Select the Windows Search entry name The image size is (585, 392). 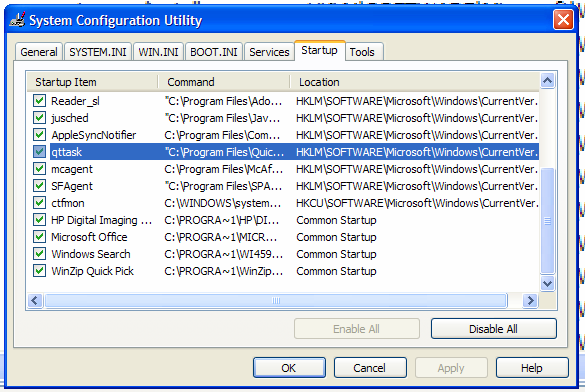pyautogui.click(x=91, y=254)
